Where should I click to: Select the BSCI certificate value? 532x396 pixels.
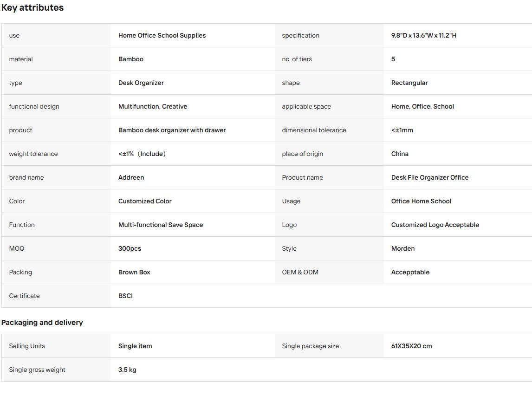[125, 296]
